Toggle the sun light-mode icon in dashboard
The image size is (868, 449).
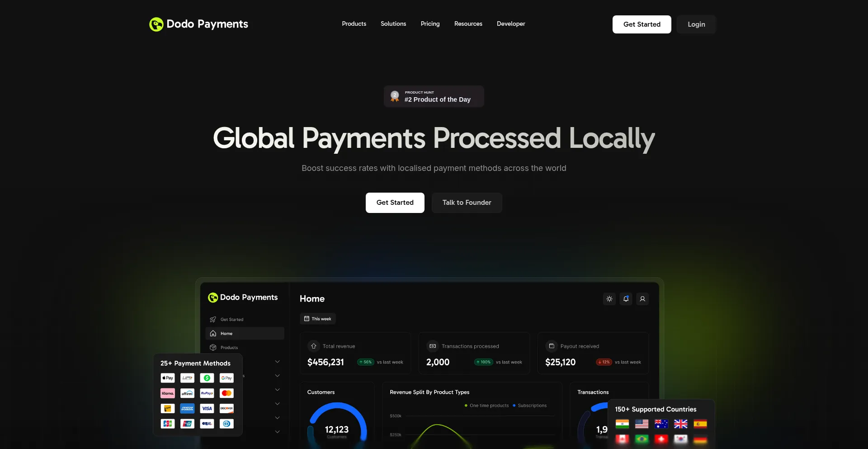609,299
